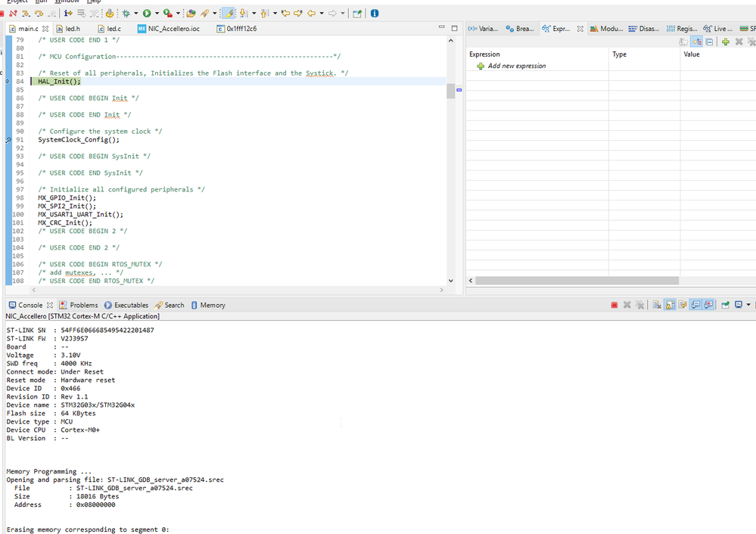The image size is (756, 534).
Task: Close the Expressions view tab
Action: pos(580,29)
